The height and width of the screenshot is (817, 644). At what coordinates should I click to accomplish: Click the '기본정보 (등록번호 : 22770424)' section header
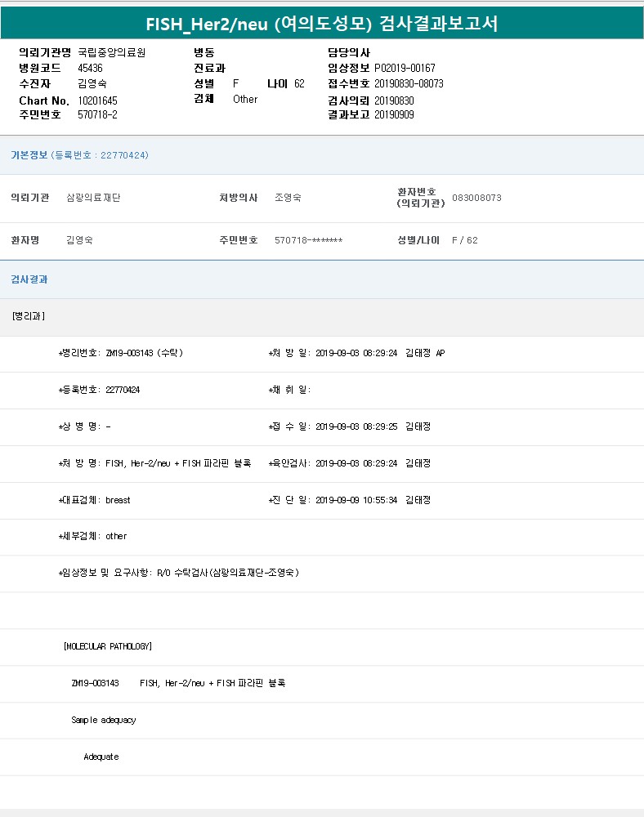(80, 155)
